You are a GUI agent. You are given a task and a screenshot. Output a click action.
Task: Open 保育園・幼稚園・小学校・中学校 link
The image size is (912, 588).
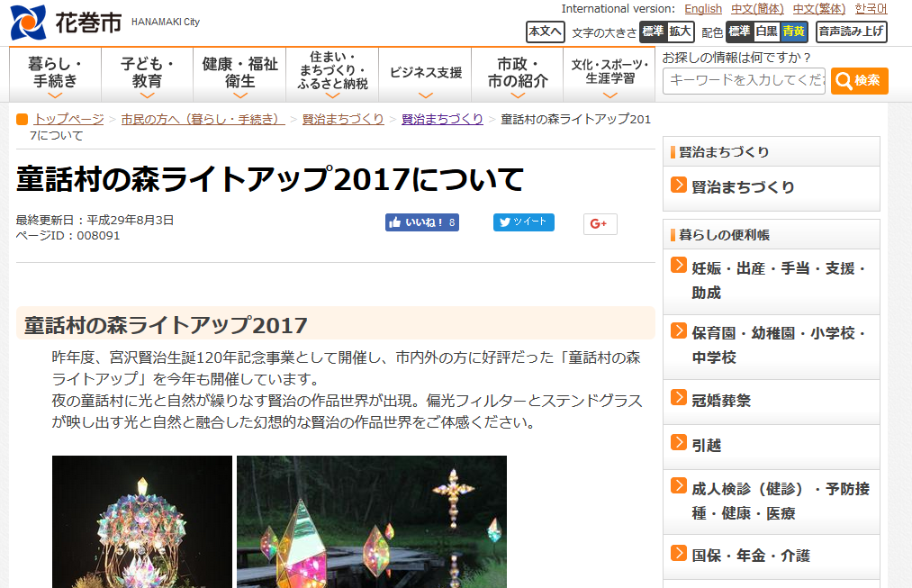point(778,345)
